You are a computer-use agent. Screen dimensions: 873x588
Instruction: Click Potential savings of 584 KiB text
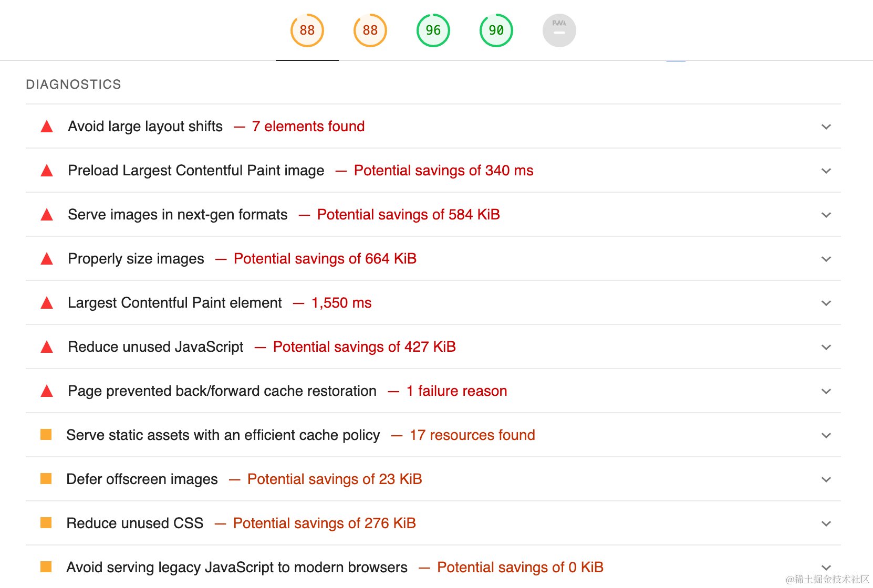coord(409,215)
